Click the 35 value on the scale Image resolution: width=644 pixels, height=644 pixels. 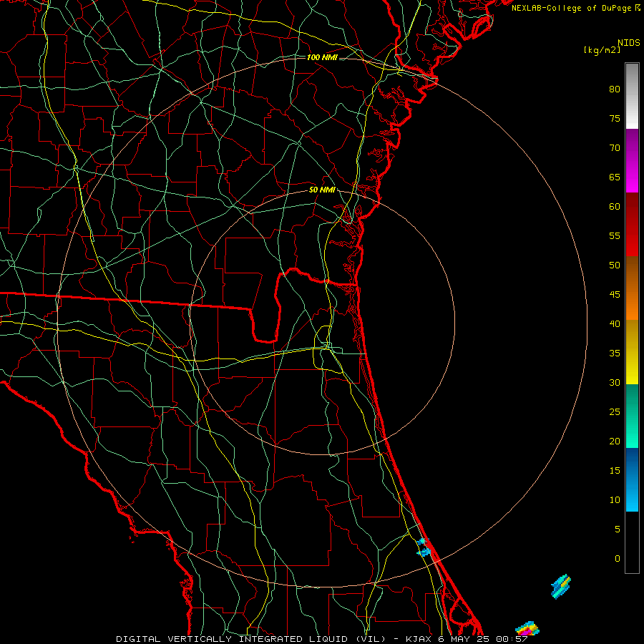tap(615, 353)
